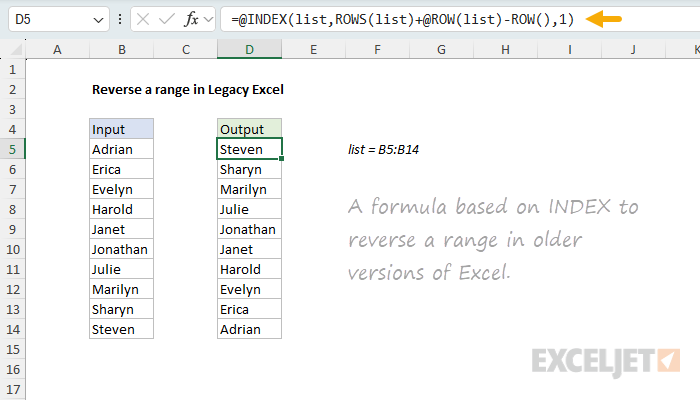Select column D header
Image resolution: width=700 pixels, height=400 pixels.
pyautogui.click(x=250, y=50)
